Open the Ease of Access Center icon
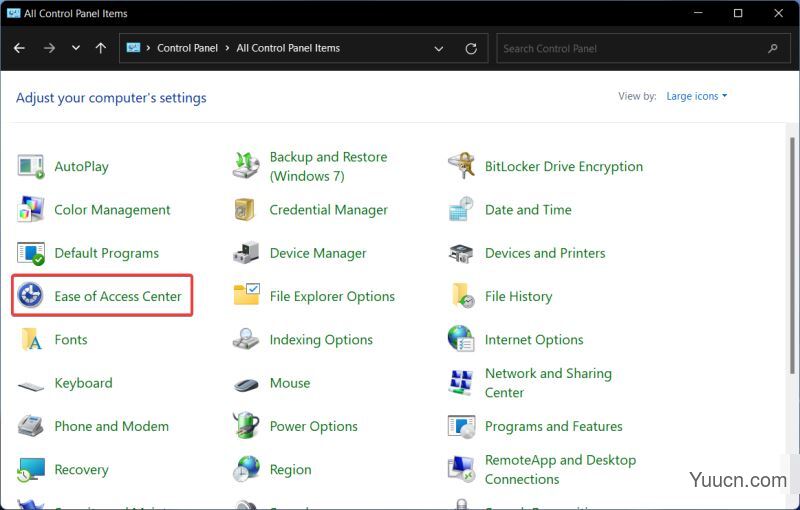The image size is (800, 510). click(30, 296)
